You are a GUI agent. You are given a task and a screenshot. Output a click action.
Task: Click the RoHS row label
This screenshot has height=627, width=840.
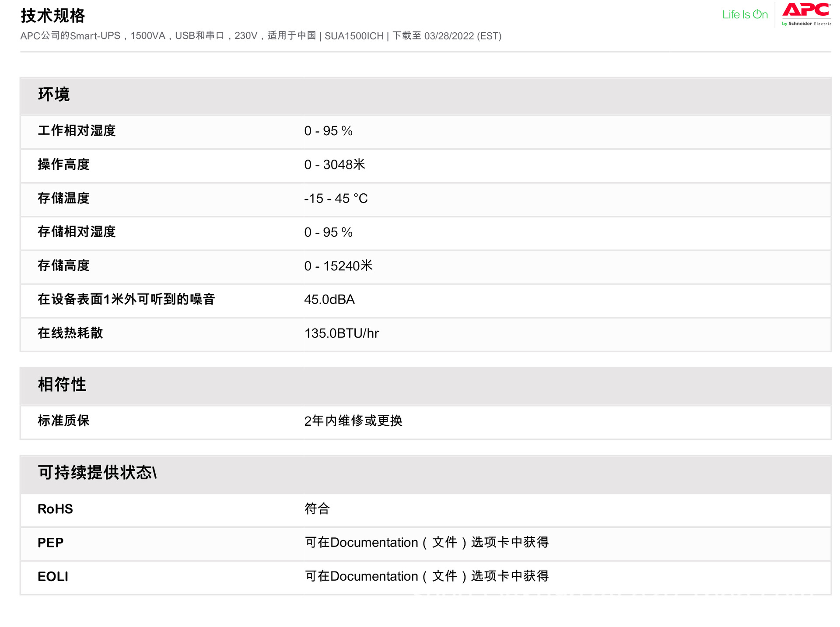coord(55,509)
